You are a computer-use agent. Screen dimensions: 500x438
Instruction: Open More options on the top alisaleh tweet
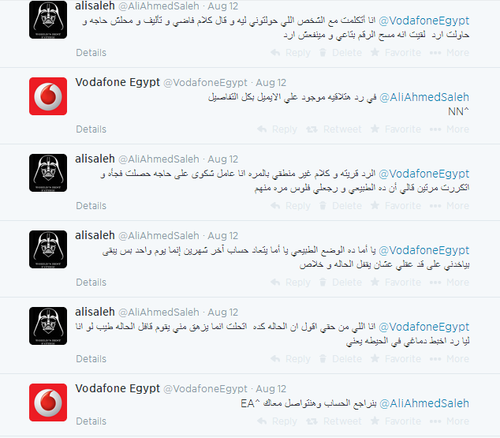pyautogui.click(x=449, y=53)
